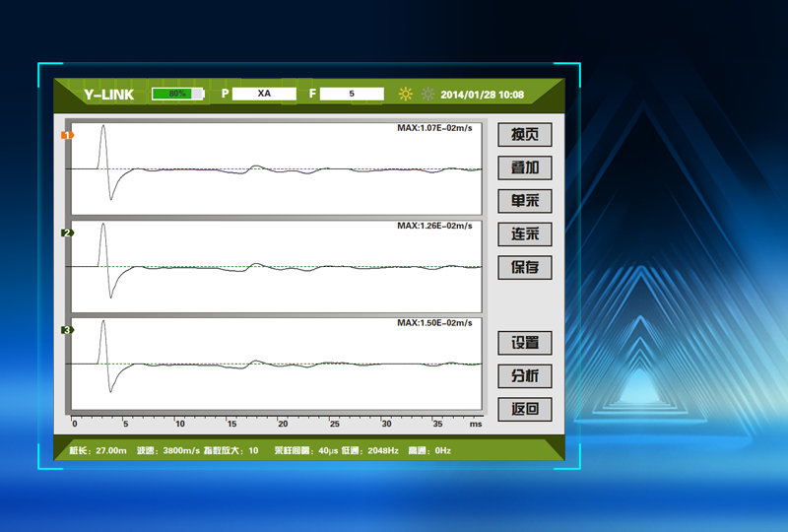Start a single acquisition with 单采
This screenshot has width=788, height=532.
point(524,201)
